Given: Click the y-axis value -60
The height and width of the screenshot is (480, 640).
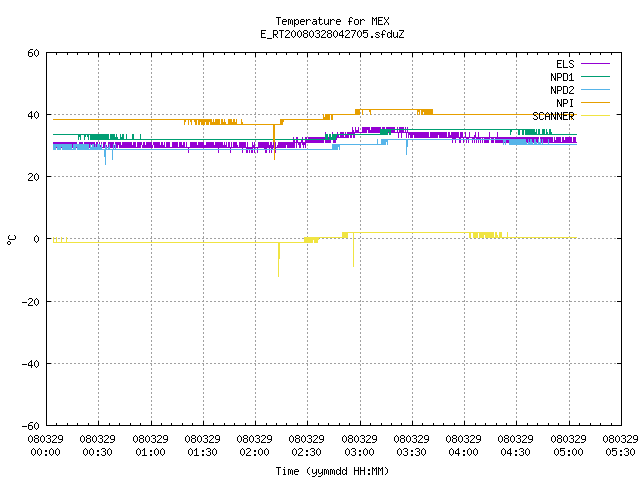Looking at the screenshot, I should point(31,426).
